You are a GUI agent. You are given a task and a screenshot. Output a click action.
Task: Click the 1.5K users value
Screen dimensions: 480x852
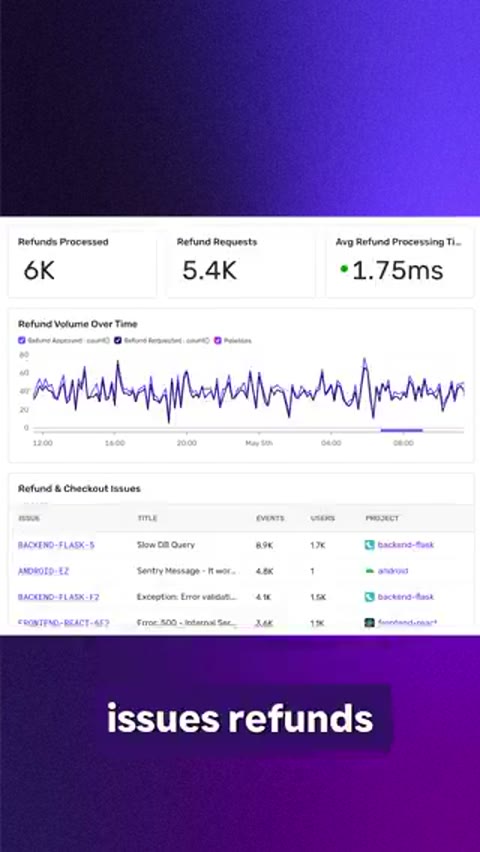[318, 597]
